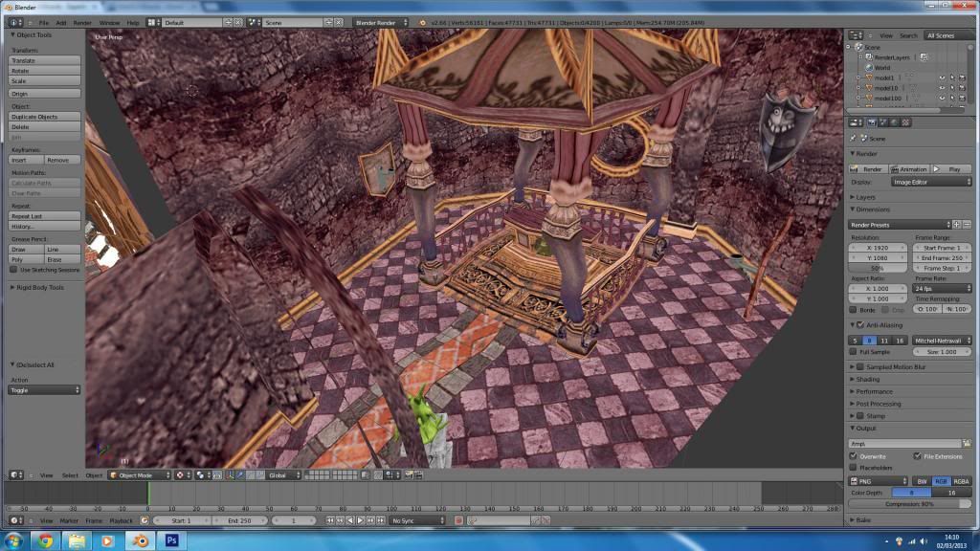The height and width of the screenshot is (551, 980).
Task: Enable the Sampled Motion Blur checkbox
Action: (860, 366)
